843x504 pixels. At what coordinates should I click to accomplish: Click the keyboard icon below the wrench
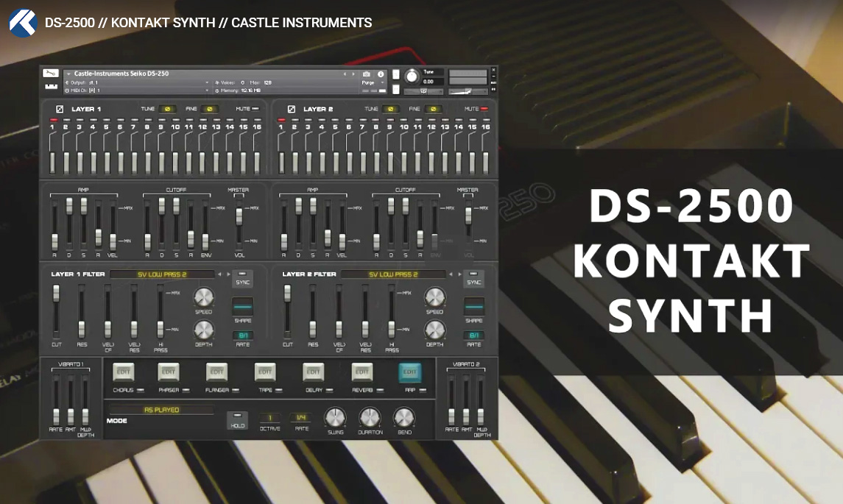click(x=51, y=87)
